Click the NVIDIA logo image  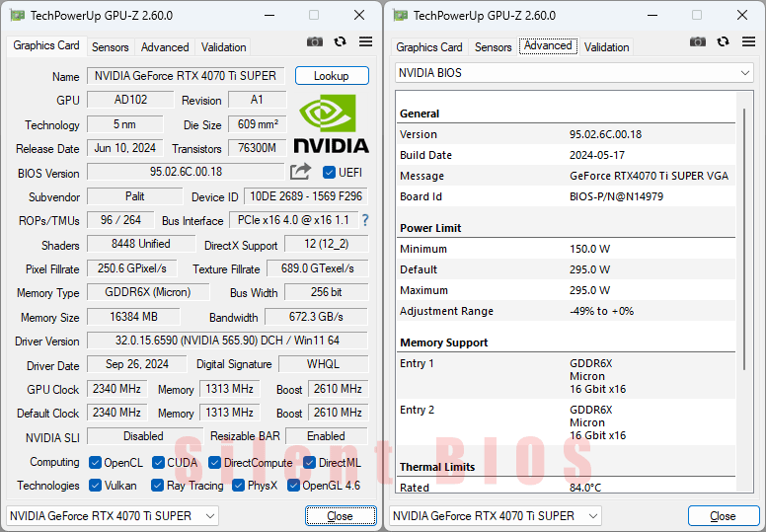pos(331,123)
